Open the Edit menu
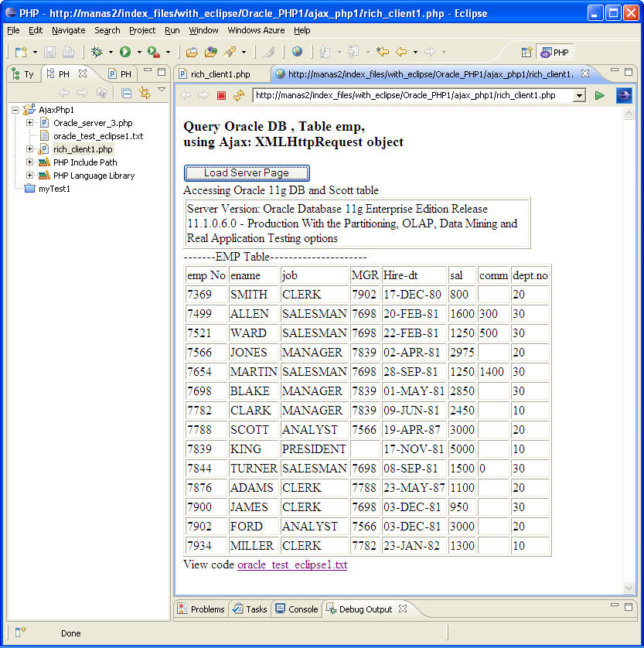 coord(36,30)
